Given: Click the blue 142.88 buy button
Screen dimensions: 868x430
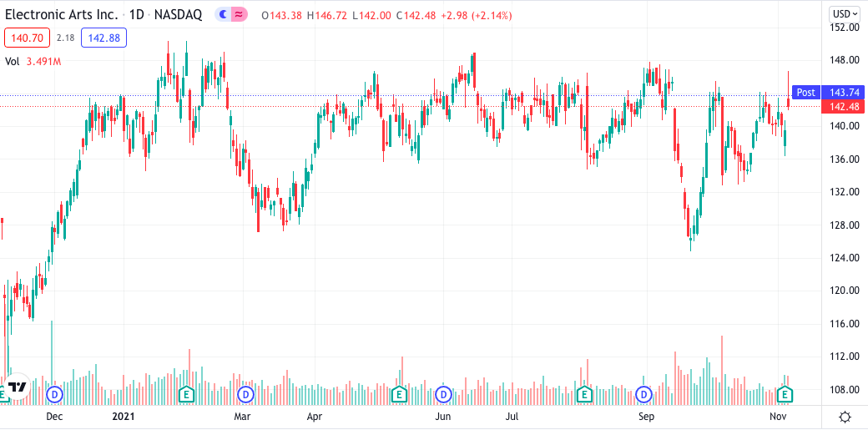Looking at the screenshot, I should (x=103, y=38).
